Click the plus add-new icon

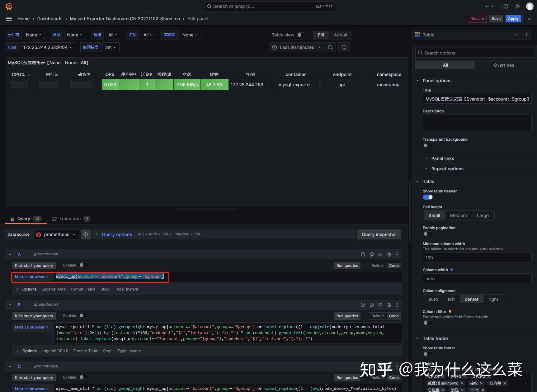489,6
